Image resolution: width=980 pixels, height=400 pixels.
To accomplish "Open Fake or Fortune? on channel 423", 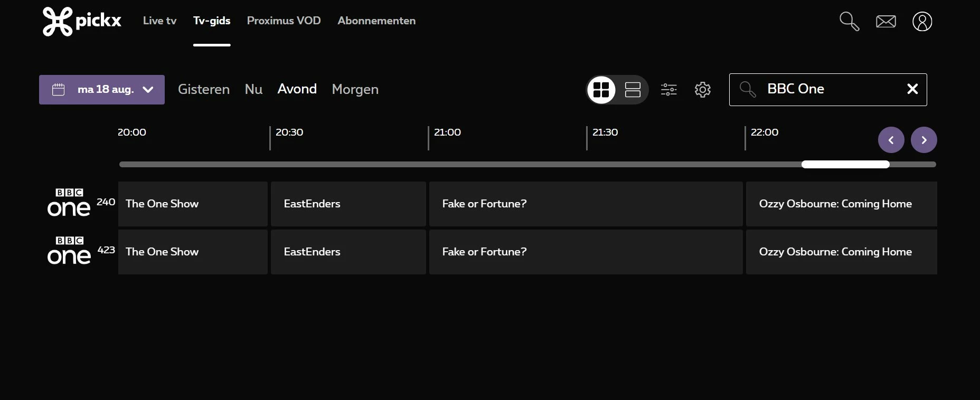I will tap(586, 252).
